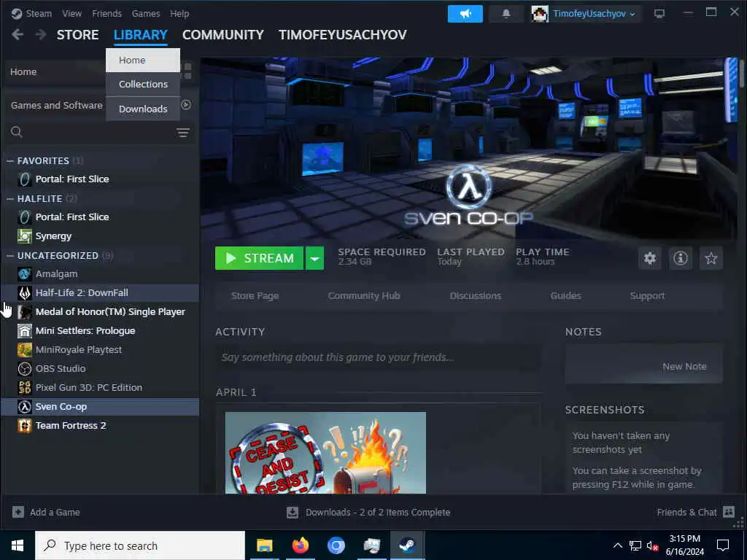747x560 pixels.
Task: Open Firefox from the taskbar
Action: (300, 545)
